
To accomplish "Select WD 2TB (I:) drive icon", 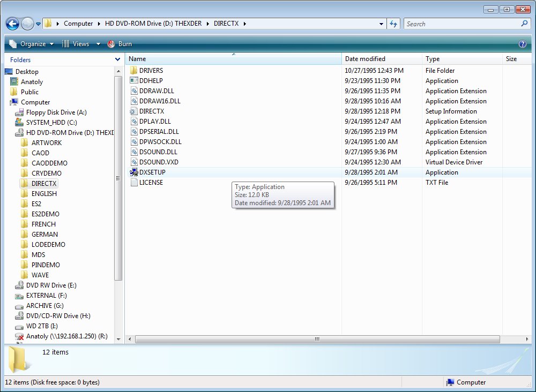I will (19, 327).
